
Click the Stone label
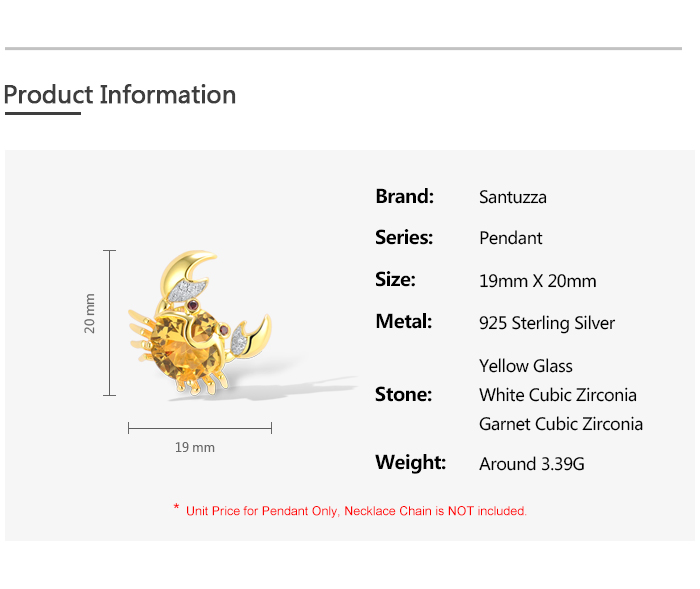403,394
